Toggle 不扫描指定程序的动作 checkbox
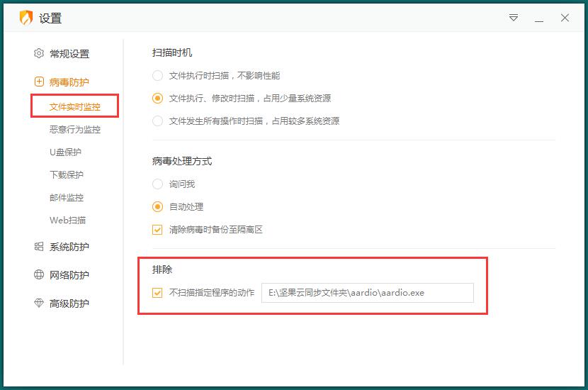Image resolution: width=588 pixels, height=390 pixels. coord(157,292)
